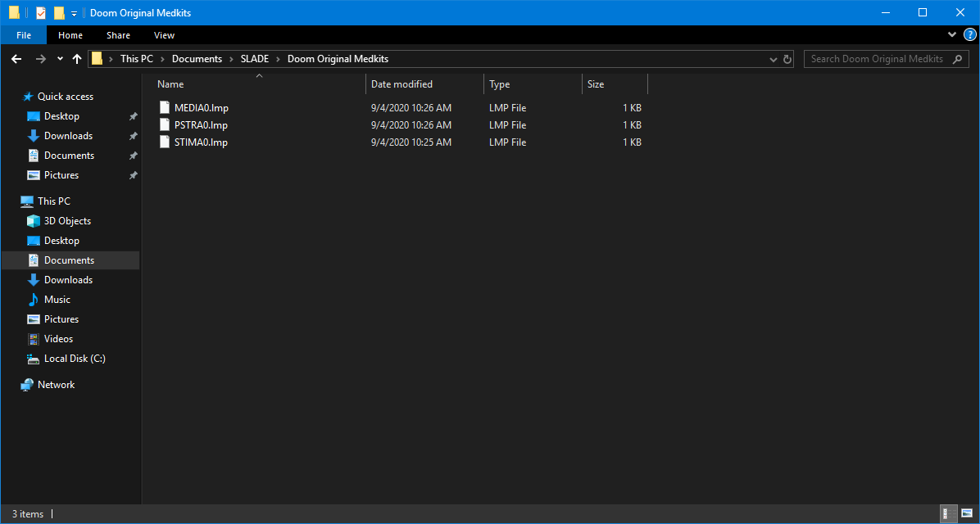Click the 9/4/2020 10:25 AM date cell
The height and width of the screenshot is (524, 980).
click(411, 142)
